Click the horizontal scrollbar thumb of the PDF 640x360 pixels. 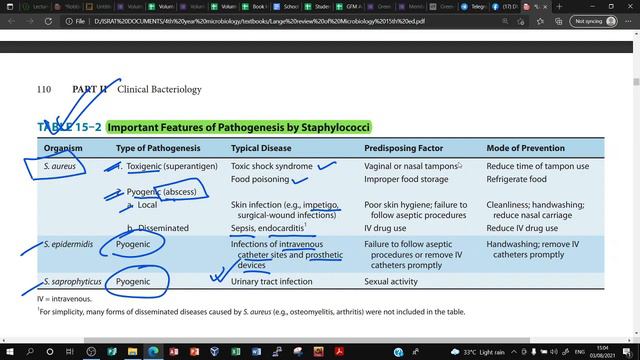307,340
